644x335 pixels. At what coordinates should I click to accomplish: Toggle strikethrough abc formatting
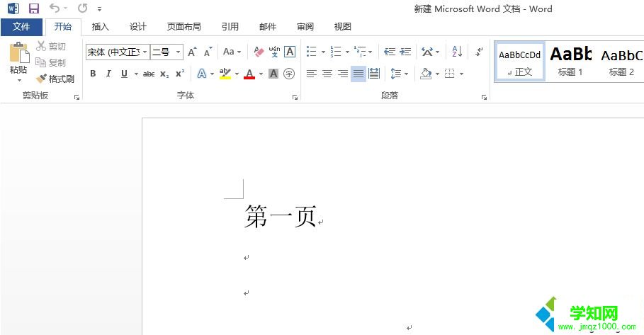point(149,74)
